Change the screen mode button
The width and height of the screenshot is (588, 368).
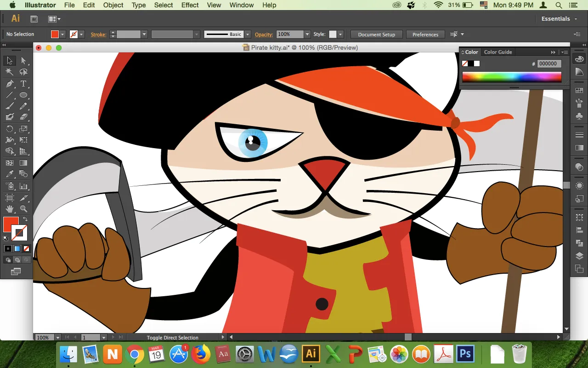16,272
